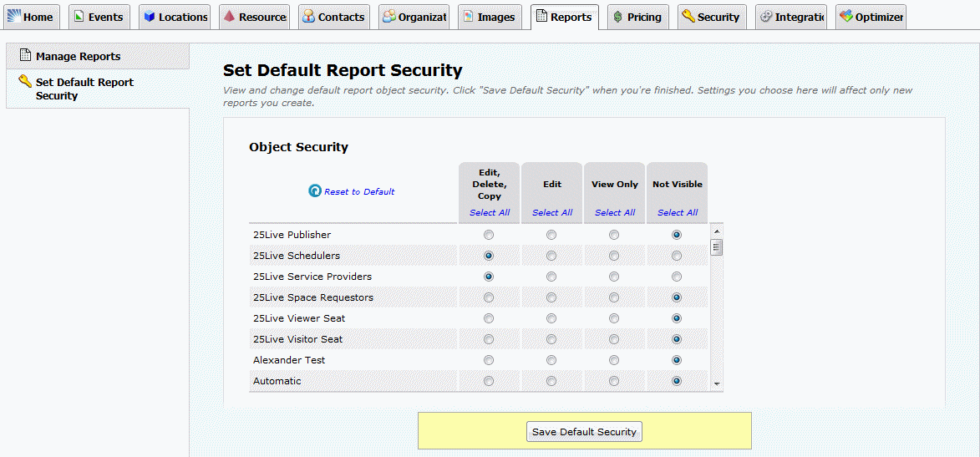Open the Contacts tab
Viewport: 980px width, 457px height.
[x=334, y=17]
